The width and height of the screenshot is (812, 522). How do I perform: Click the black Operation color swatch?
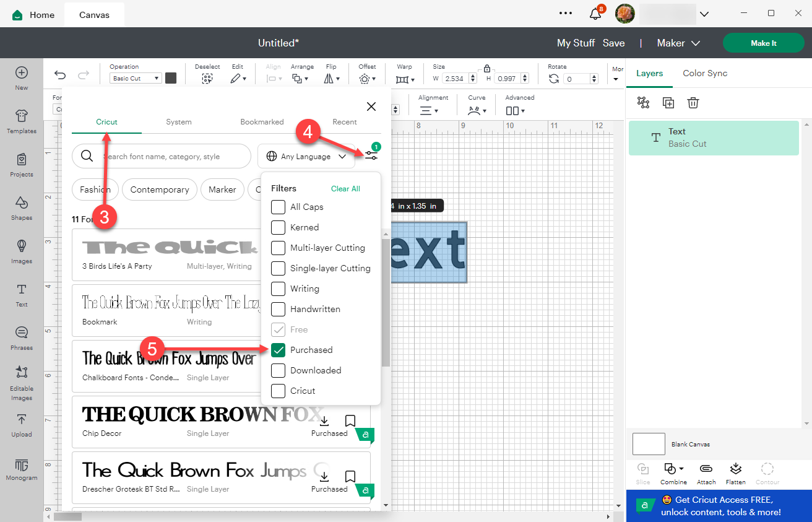pyautogui.click(x=171, y=77)
